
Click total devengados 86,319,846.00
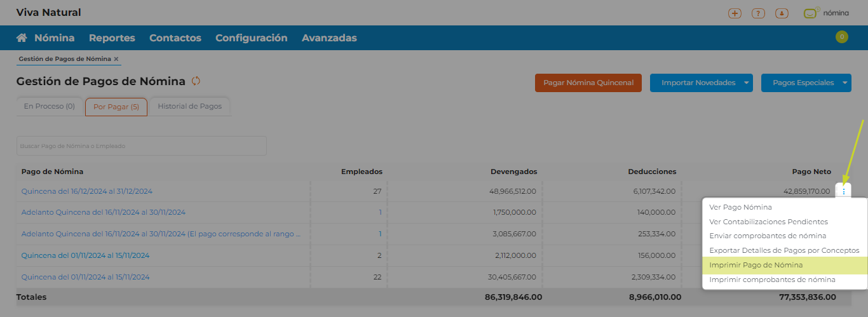pos(512,297)
